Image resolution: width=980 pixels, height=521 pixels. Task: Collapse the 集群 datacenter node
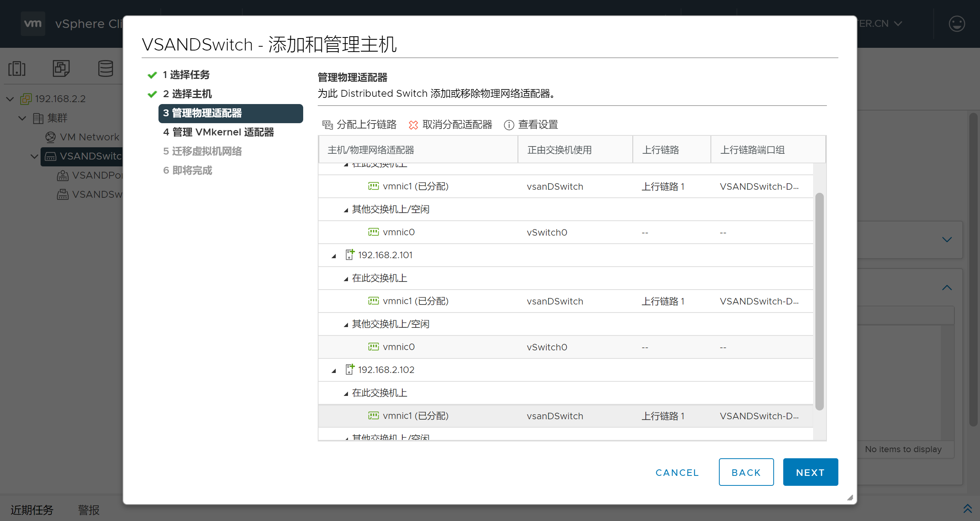pyautogui.click(x=23, y=118)
